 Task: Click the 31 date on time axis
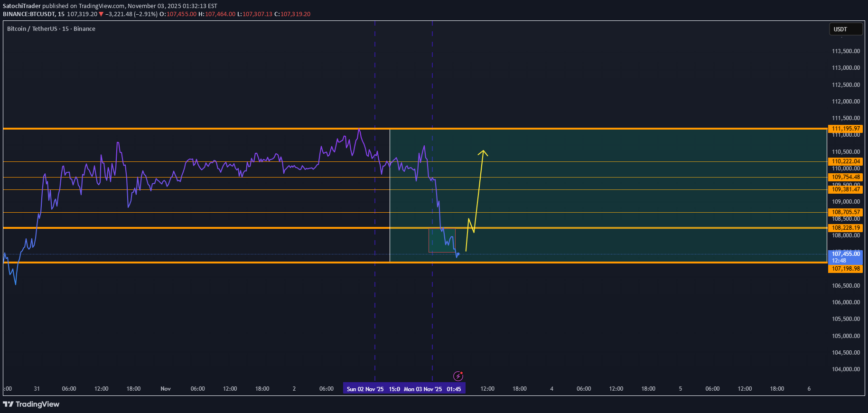(37, 389)
